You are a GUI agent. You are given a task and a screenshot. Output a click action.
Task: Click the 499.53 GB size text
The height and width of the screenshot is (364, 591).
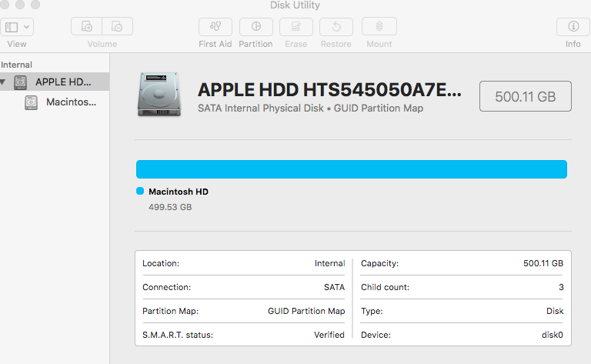click(170, 207)
